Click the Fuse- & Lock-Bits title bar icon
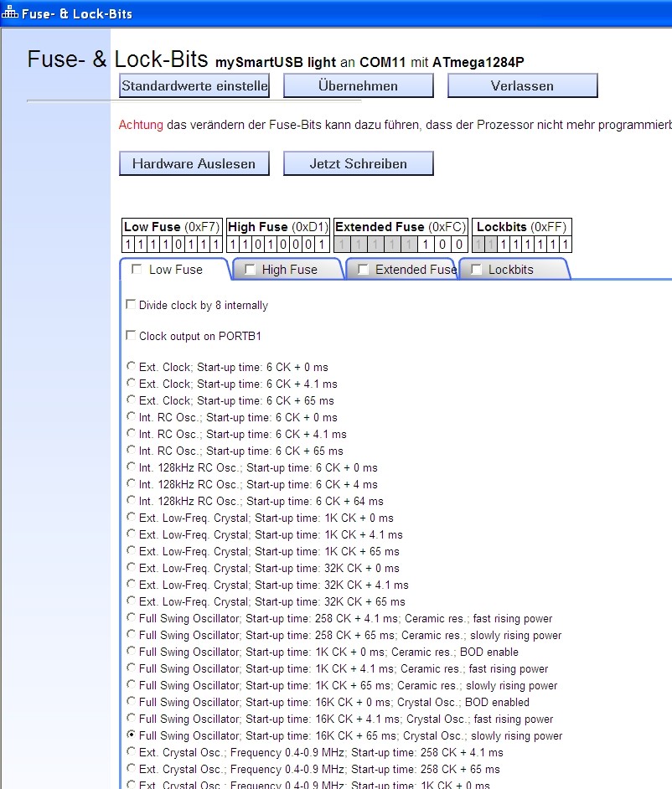Screen dimensions: 672x789 [x=9, y=13]
